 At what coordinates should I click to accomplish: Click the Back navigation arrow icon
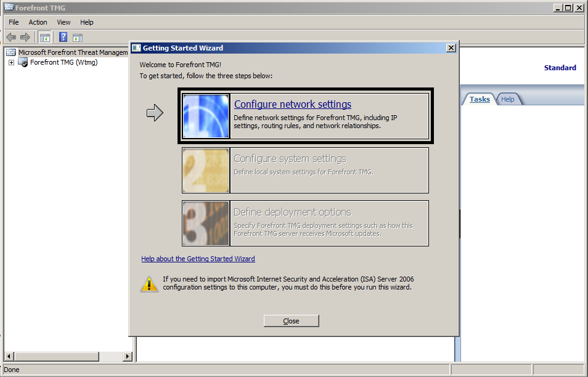[x=10, y=37]
